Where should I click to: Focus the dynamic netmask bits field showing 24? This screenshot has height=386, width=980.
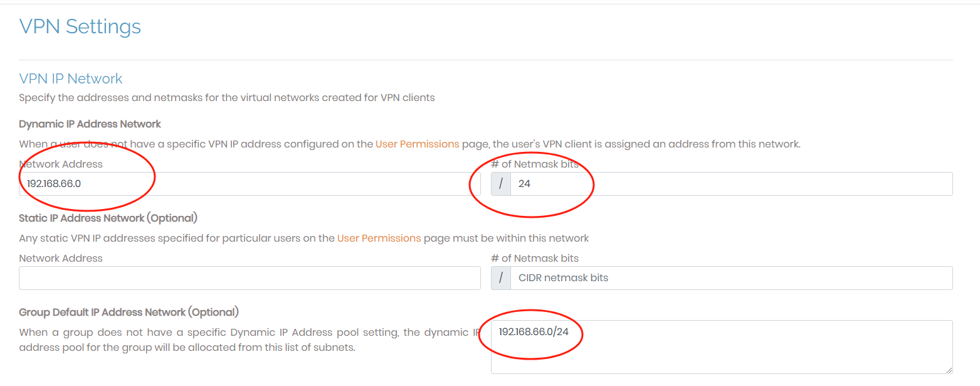(x=730, y=184)
